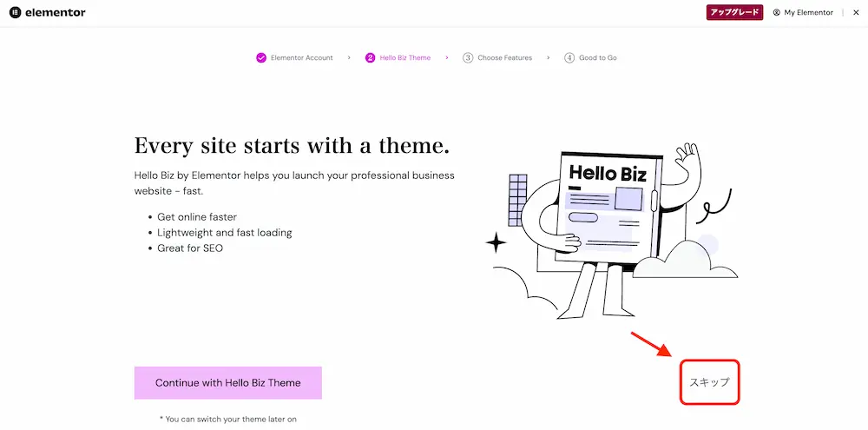Click the Hello Biz illustration
The image size is (868, 430).
[x=612, y=230]
